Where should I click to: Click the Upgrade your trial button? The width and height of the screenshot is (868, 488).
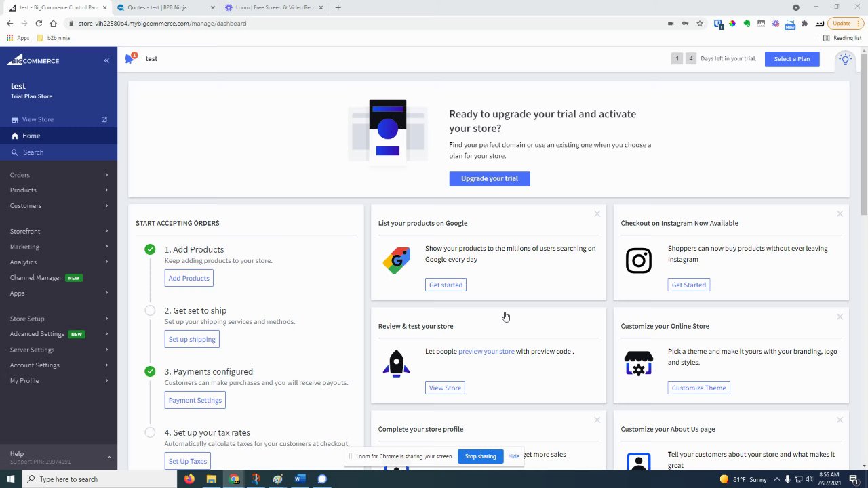click(490, 178)
